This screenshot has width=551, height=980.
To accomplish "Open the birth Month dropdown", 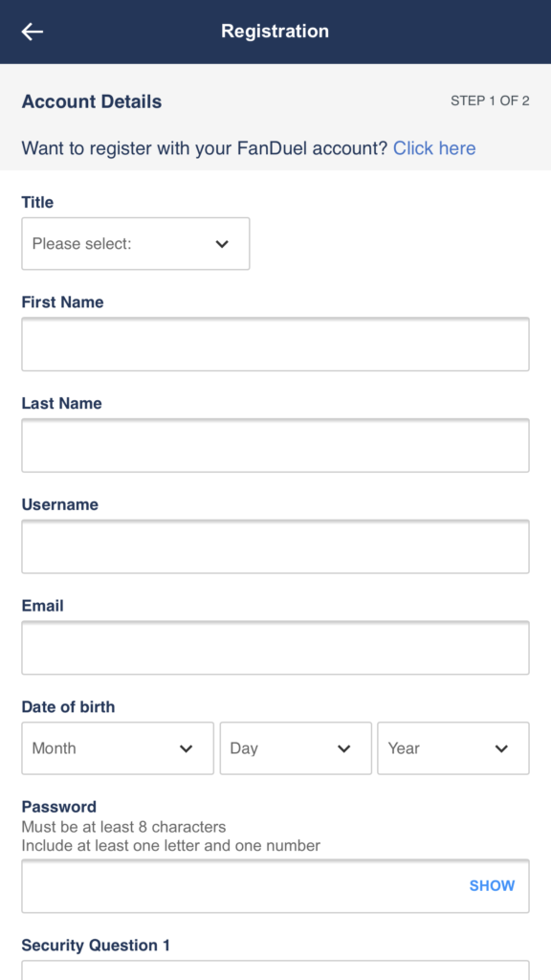I will point(105,748).
